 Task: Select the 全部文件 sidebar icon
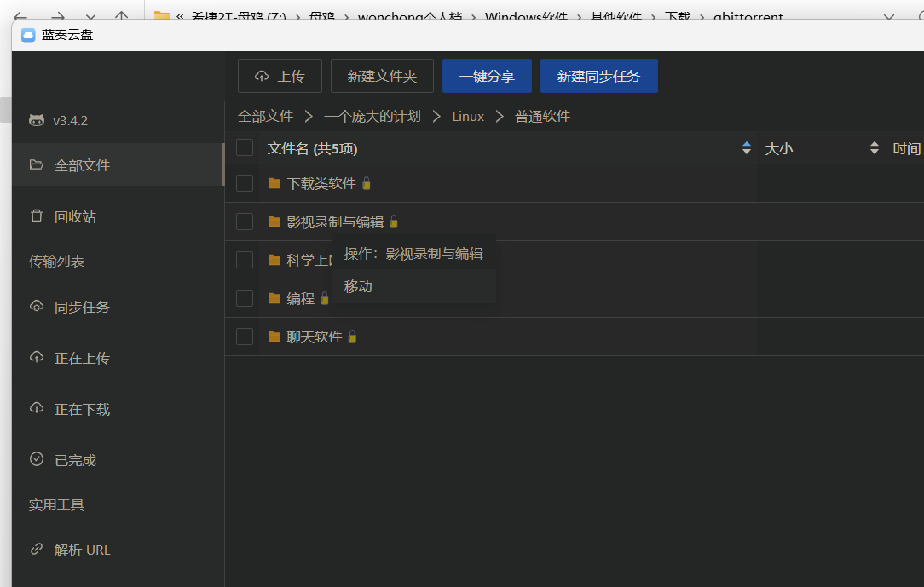pos(36,165)
